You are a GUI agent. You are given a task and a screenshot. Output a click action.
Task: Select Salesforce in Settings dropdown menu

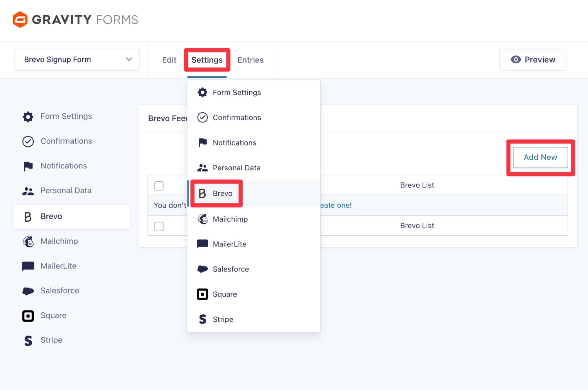click(254, 269)
